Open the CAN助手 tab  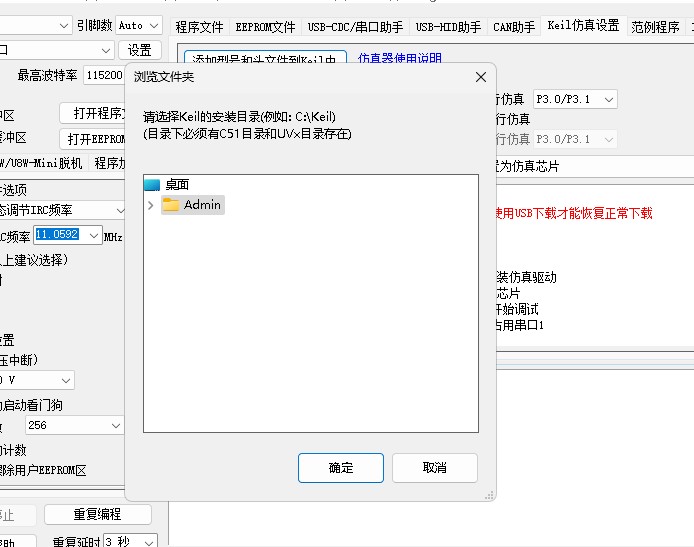[514, 27]
